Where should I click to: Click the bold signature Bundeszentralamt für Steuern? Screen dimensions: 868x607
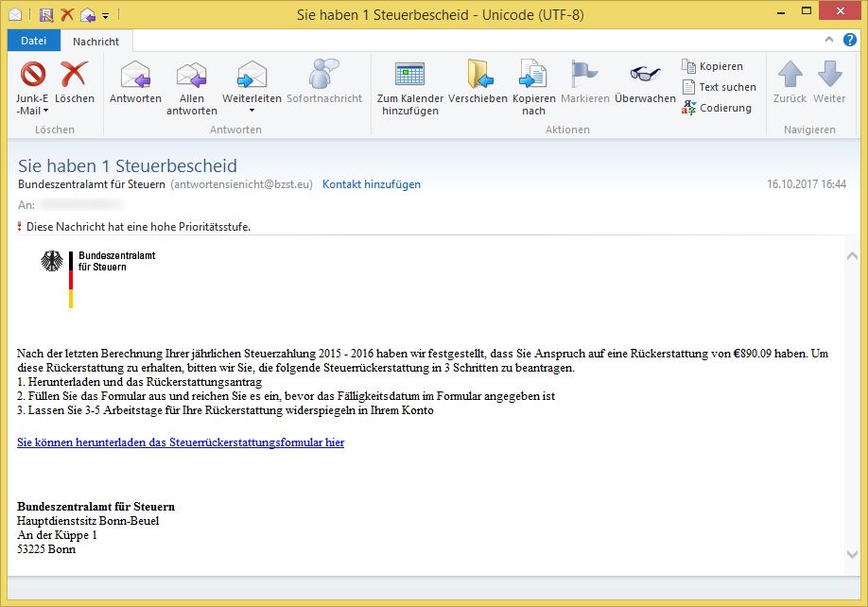click(95, 506)
